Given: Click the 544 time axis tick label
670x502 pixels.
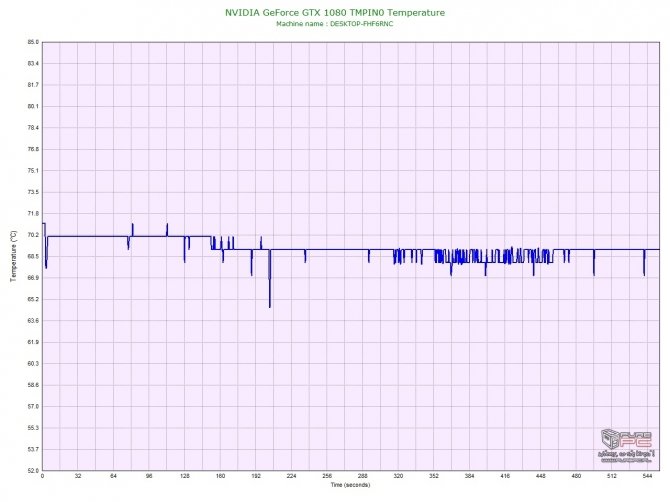Looking at the screenshot, I should coord(647,476).
